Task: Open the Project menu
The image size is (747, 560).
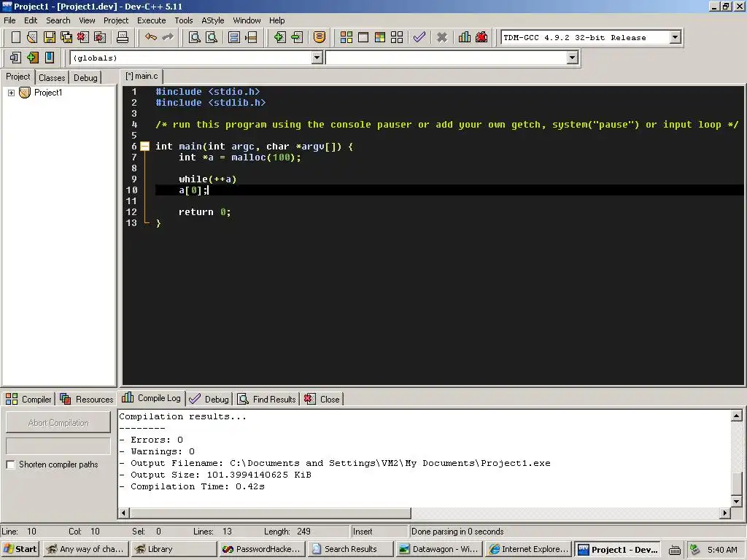Action: click(116, 20)
